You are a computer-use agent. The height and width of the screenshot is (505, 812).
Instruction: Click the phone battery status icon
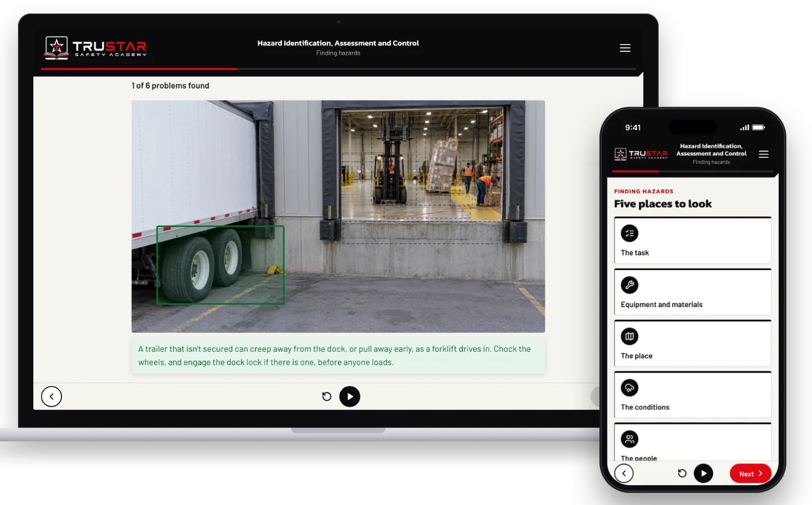(x=758, y=127)
